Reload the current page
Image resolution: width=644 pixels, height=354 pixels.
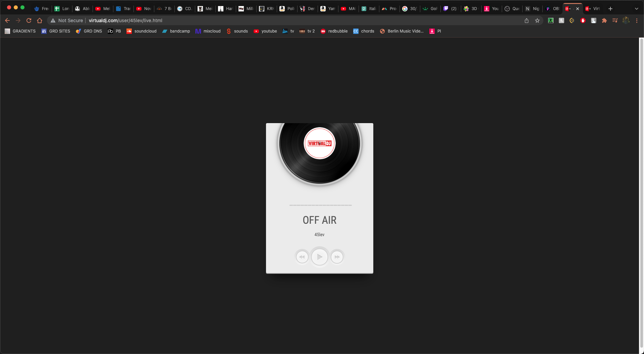(x=29, y=20)
